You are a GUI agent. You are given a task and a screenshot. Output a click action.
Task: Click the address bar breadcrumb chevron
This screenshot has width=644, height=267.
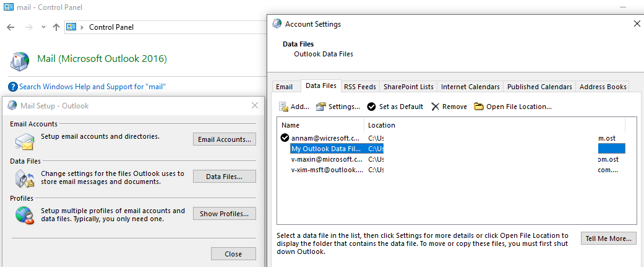(x=82, y=27)
